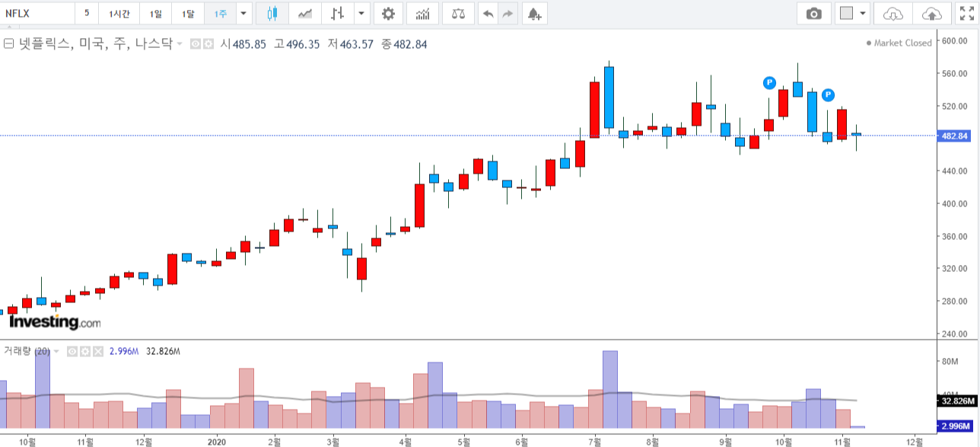Viewport: 980px width, 447px height.
Task: Click the 거래량 (20) indicator label
Action: 27,351
